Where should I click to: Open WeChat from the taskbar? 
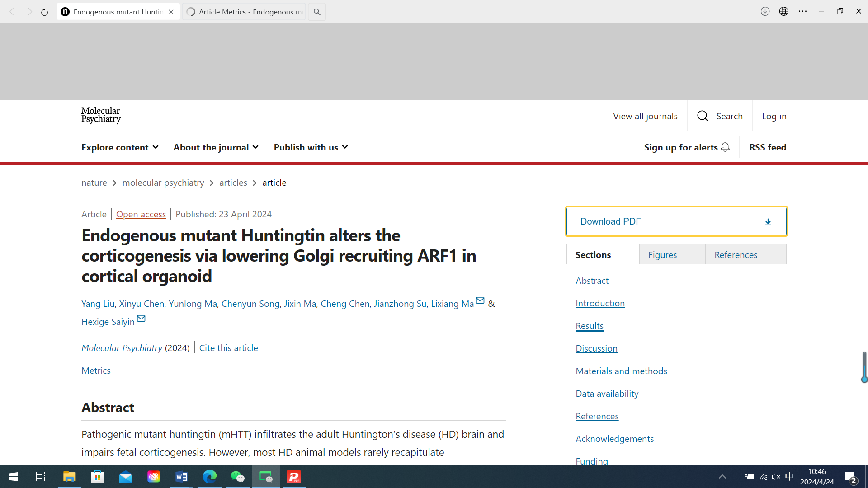(238, 477)
